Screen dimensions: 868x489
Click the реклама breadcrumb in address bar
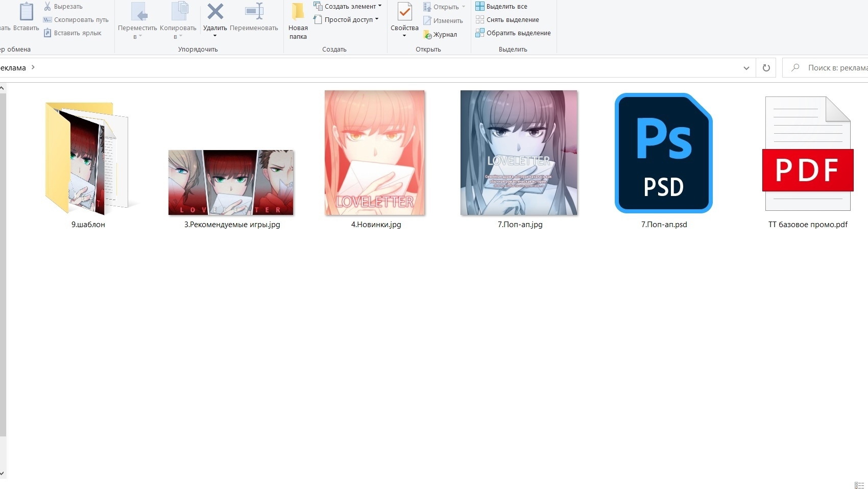click(13, 67)
